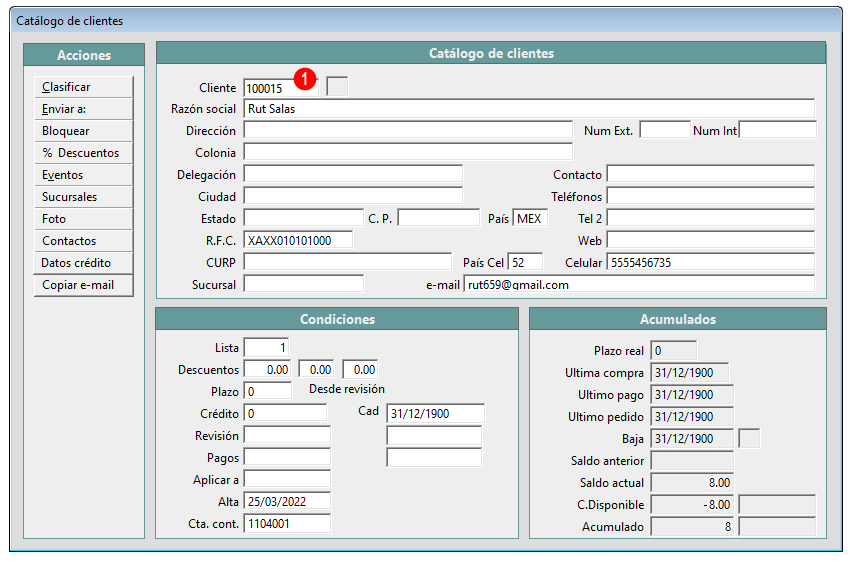Click the Colonia field
Screen dimensions: 852x561
(x=408, y=153)
